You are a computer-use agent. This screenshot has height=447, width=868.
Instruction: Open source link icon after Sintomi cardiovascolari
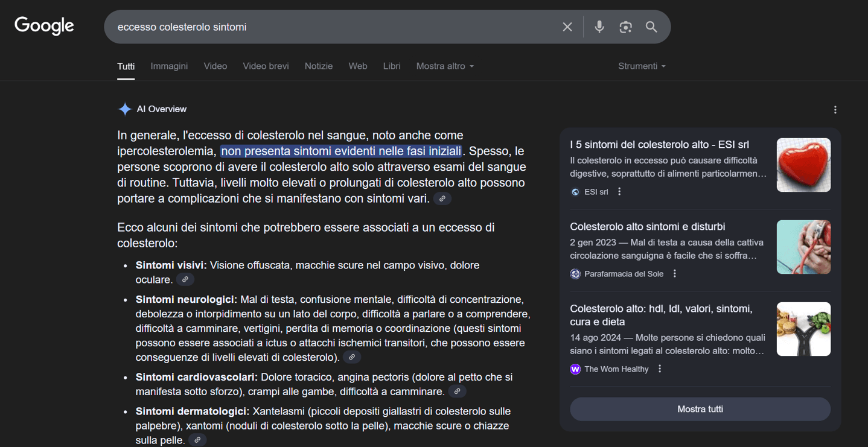457,392
